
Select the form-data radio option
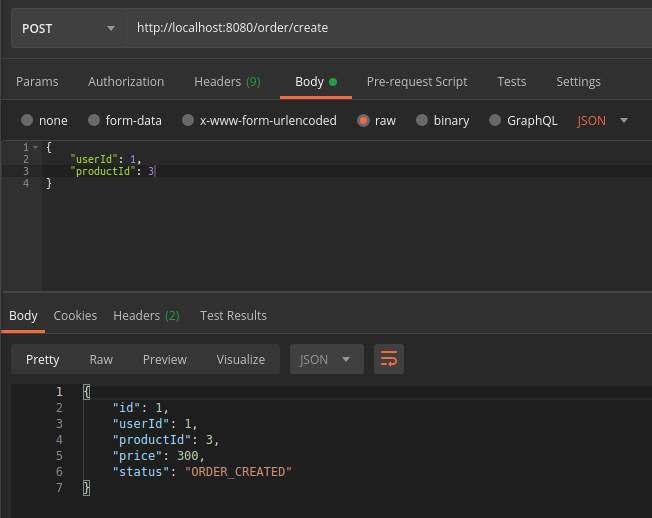(93, 120)
